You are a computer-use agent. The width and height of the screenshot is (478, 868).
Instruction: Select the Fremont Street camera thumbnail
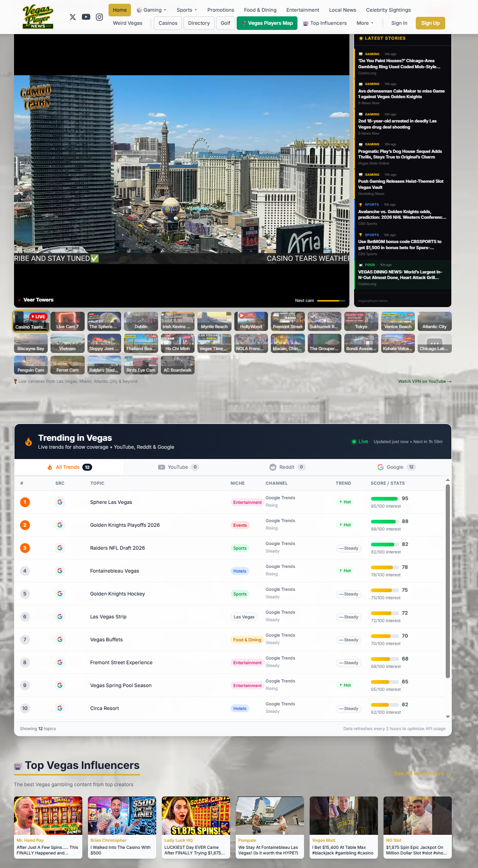[x=288, y=321]
